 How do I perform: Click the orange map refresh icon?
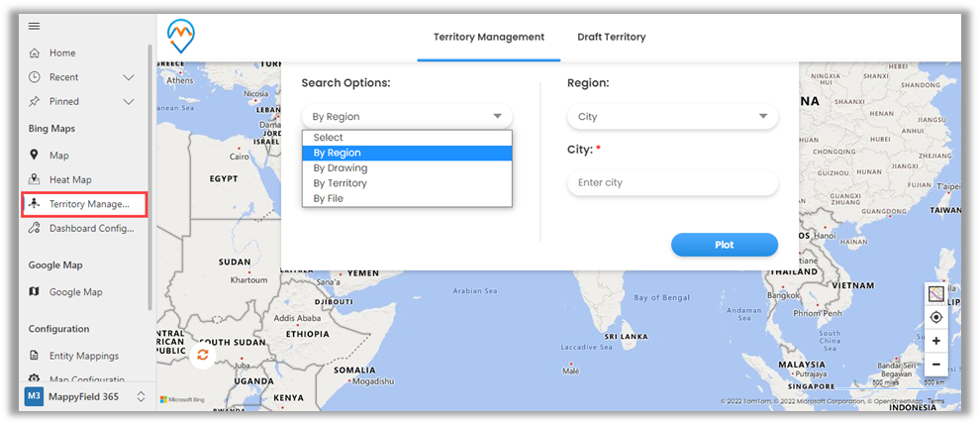tap(203, 355)
